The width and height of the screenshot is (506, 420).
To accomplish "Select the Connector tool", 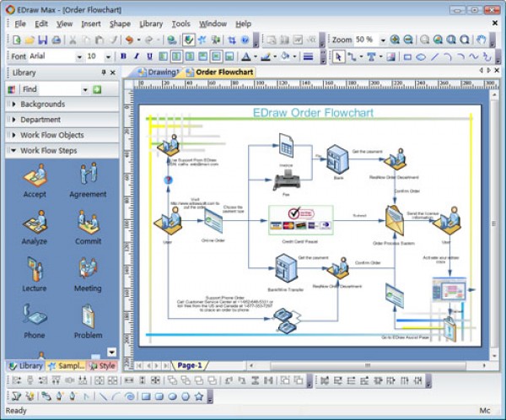I will pos(352,57).
